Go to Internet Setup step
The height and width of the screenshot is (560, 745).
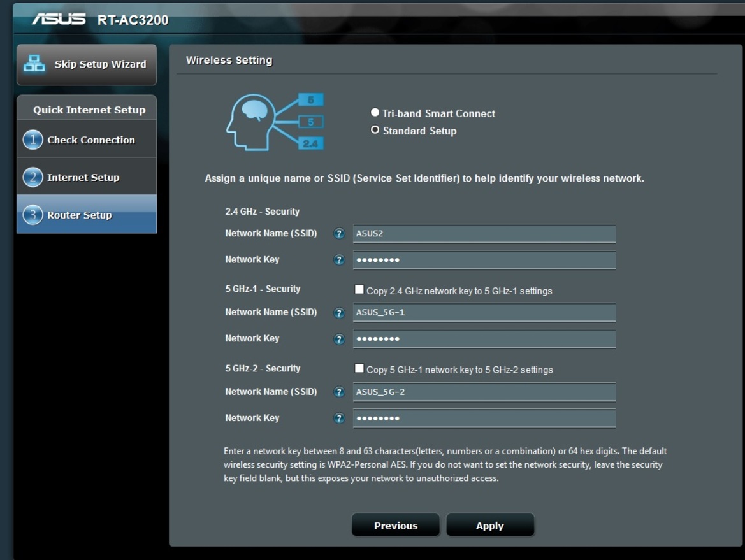click(x=87, y=176)
